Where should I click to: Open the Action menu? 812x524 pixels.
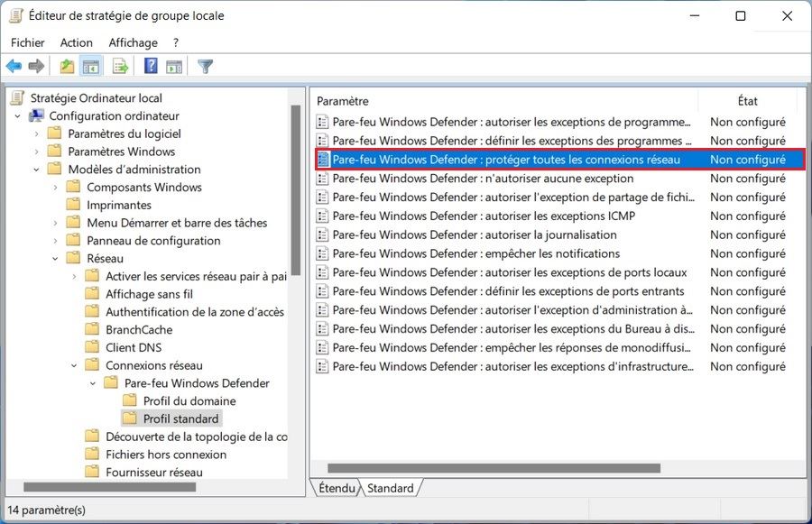76,42
